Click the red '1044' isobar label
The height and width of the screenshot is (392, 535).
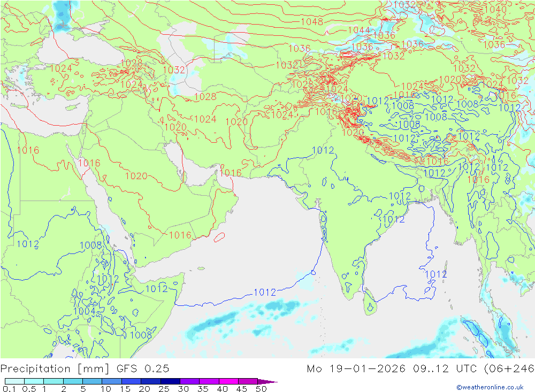359,30
